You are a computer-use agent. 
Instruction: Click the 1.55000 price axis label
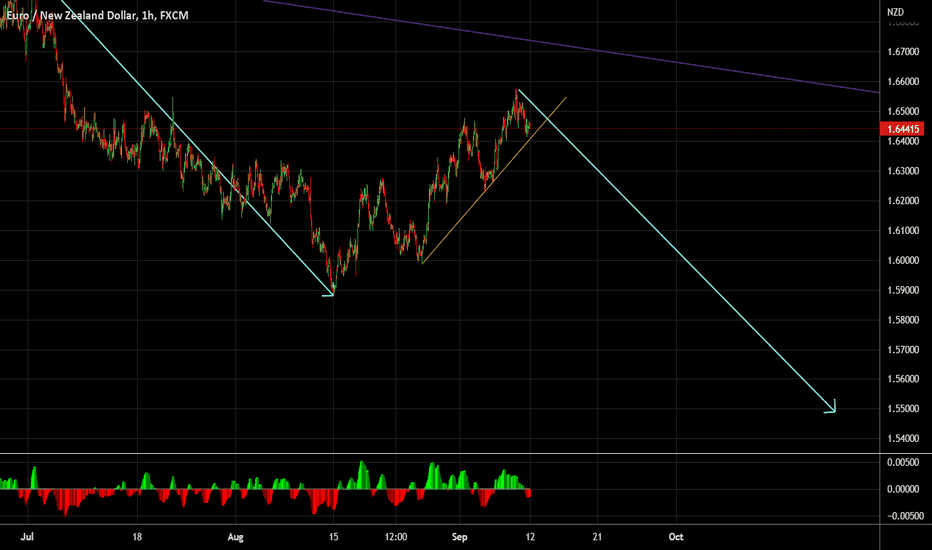coord(903,408)
